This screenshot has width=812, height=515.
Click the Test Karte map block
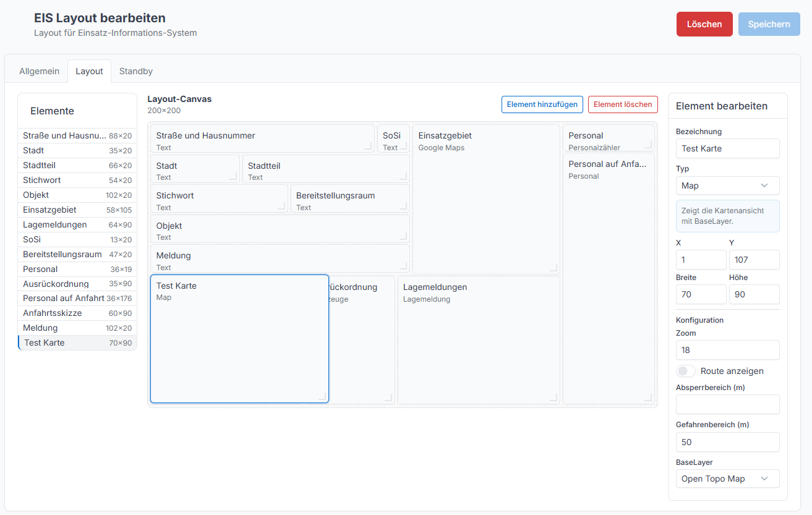pyautogui.click(x=239, y=339)
